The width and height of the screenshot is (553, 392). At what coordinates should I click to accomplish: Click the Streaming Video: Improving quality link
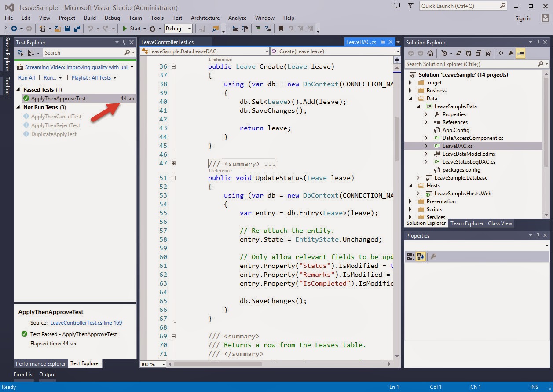(x=77, y=67)
